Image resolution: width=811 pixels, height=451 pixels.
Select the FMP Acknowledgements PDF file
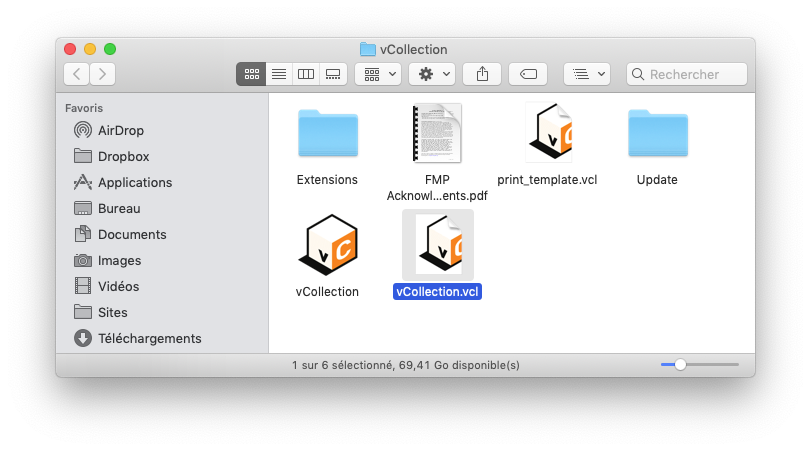(437, 133)
